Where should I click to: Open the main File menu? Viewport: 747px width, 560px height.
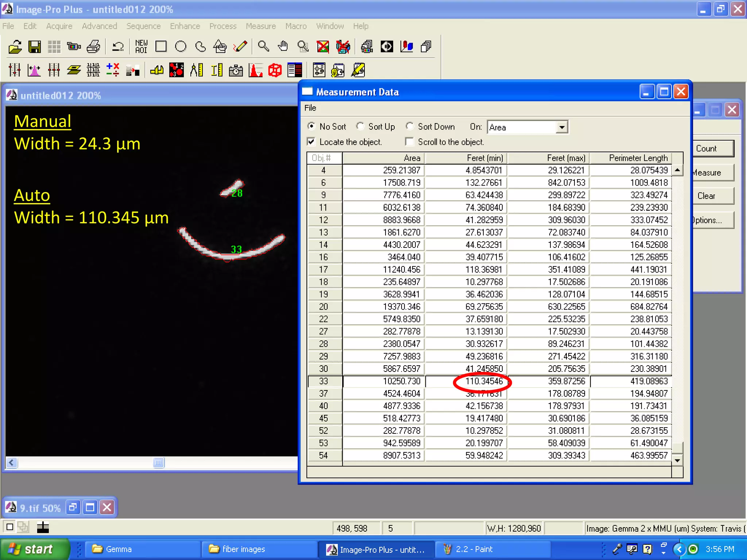coord(8,26)
